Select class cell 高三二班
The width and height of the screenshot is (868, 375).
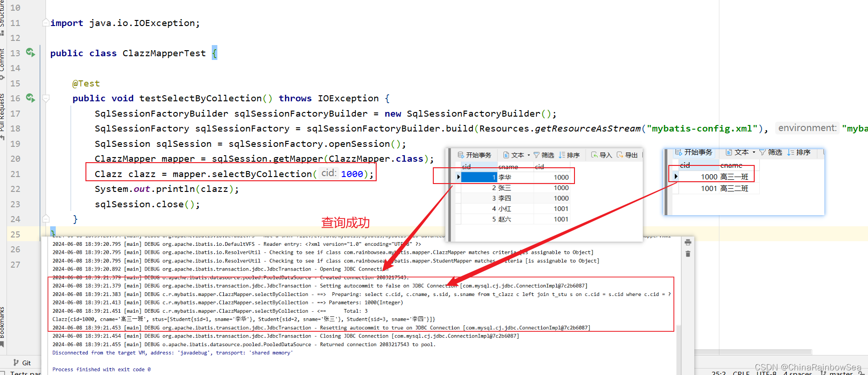coord(738,188)
